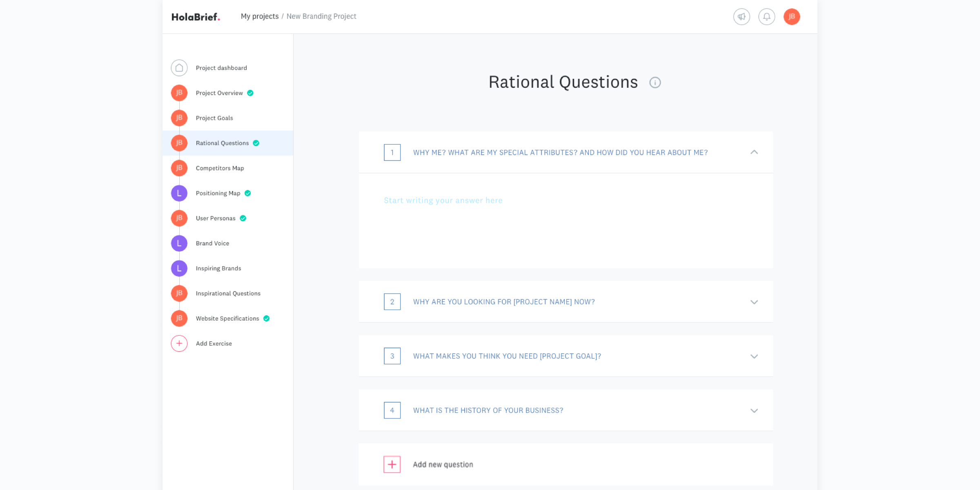Click the L avatar beside Brand Voice
The height and width of the screenshot is (490, 980).
pyautogui.click(x=179, y=243)
